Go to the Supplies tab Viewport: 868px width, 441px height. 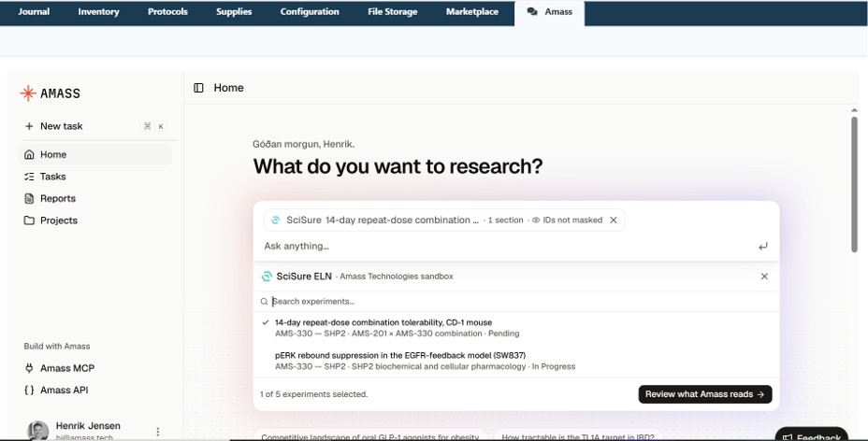pyautogui.click(x=234, y=11)
